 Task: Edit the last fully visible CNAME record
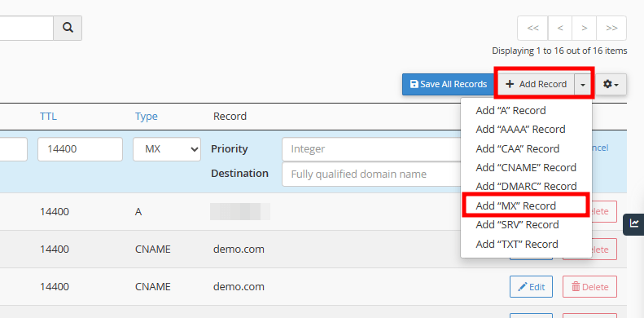(531, 287)
